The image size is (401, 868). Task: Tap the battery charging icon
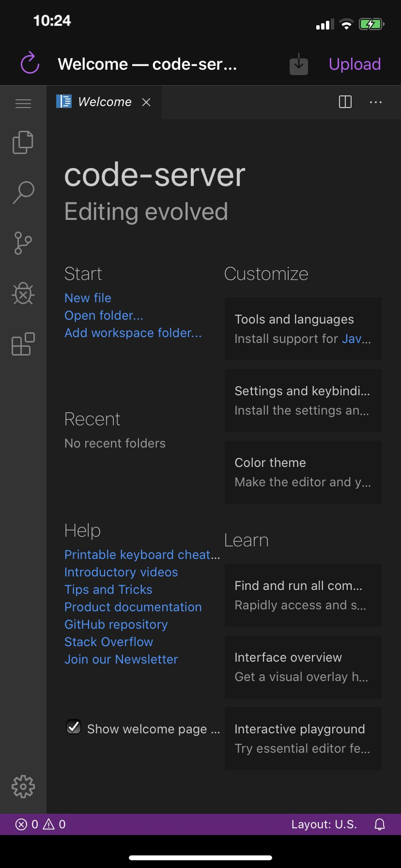371,24
